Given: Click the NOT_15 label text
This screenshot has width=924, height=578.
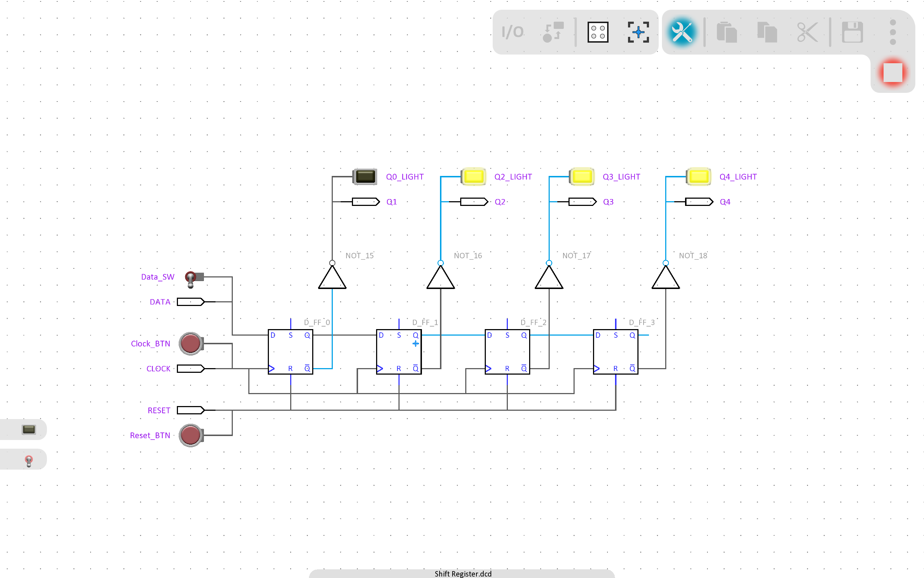Looking at the screenshot, I should (359, 256).
